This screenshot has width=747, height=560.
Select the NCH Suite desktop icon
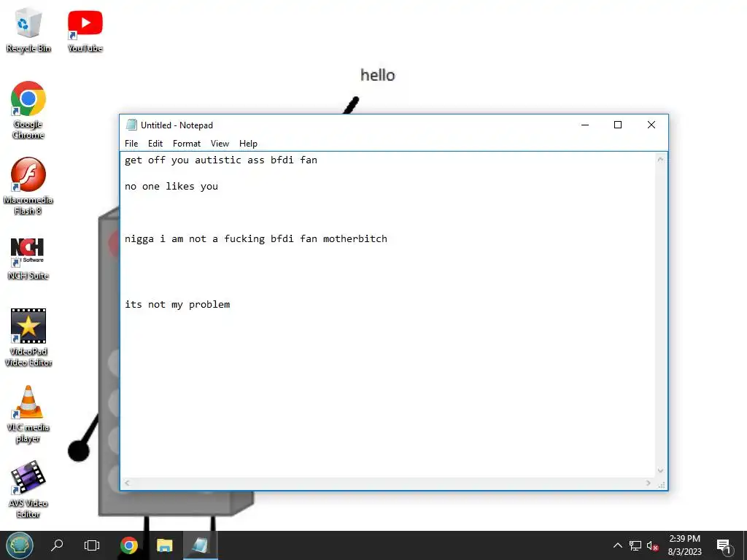(x=28, y=259)
